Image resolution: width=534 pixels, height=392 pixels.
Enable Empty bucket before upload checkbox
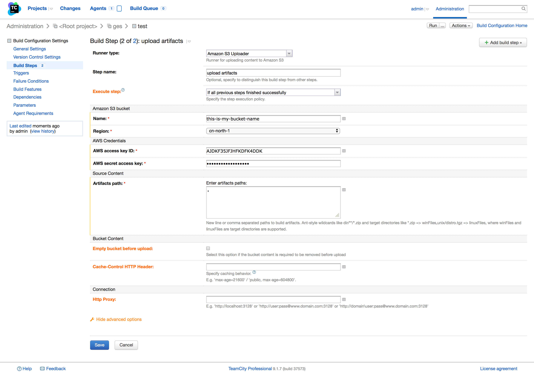click(208, 248)
